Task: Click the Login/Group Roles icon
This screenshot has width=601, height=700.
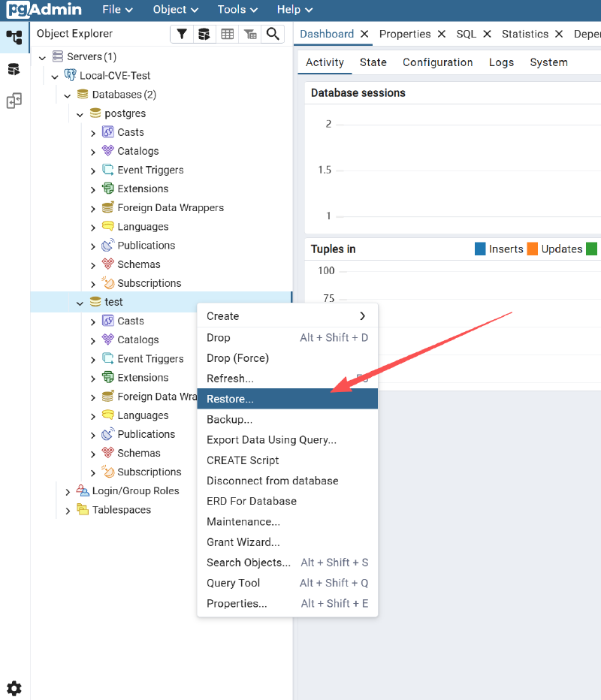Action: 83,490
